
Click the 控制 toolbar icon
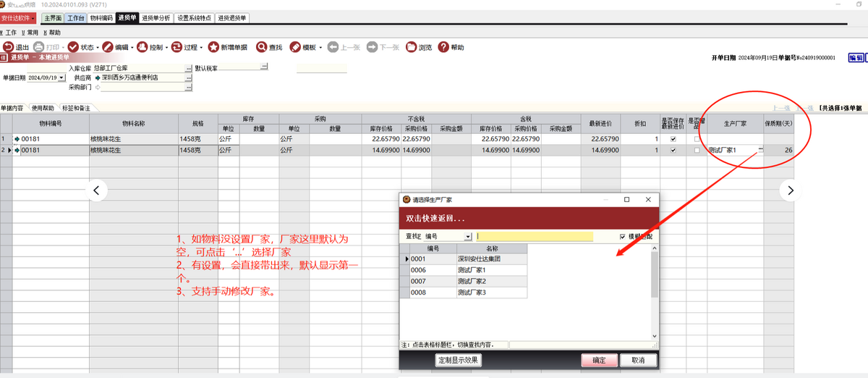point(142,47)
